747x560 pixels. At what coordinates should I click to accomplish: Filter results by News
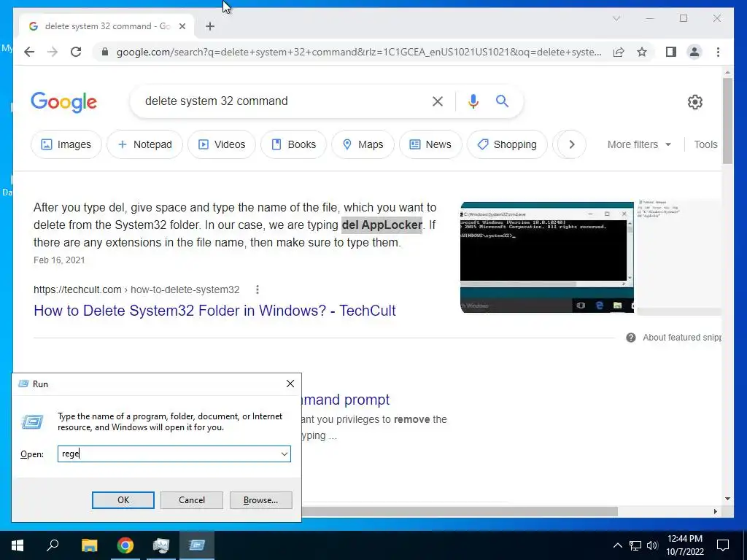(430, 144)
